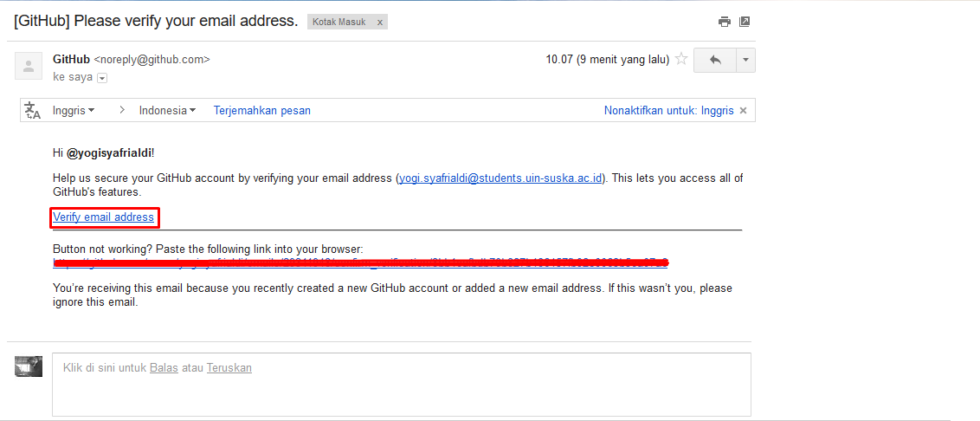
Task: Click Teruskan to forward the email
Action: click(x=229, y=367)
